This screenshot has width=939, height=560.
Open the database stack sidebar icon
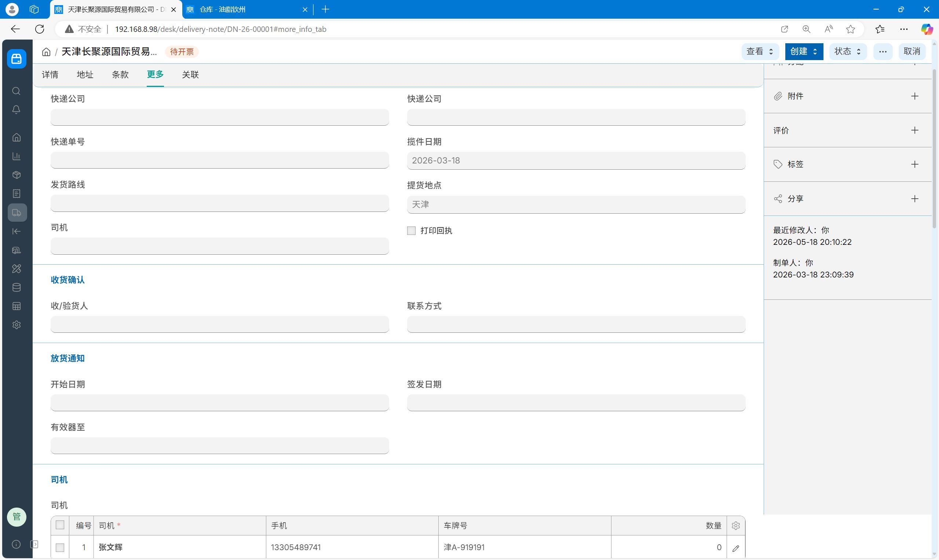pos(16,288)
